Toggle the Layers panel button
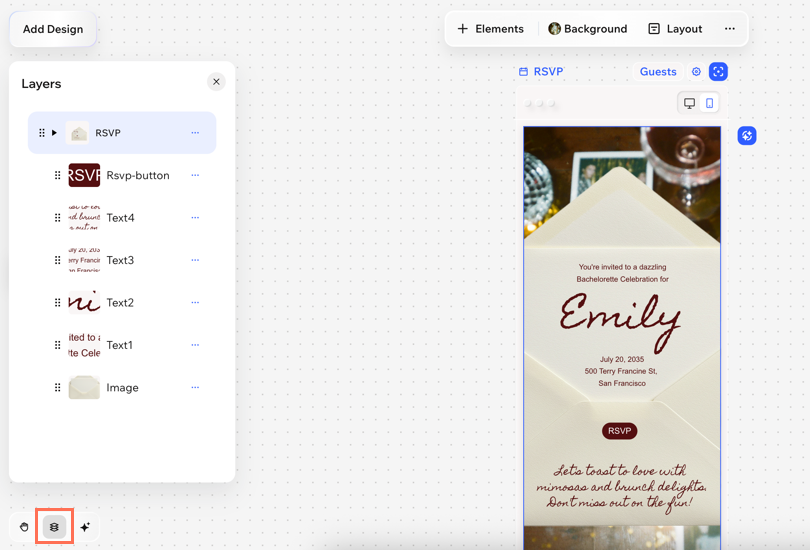The width and height of the screenshot is (810, 550). pos(54,527)
